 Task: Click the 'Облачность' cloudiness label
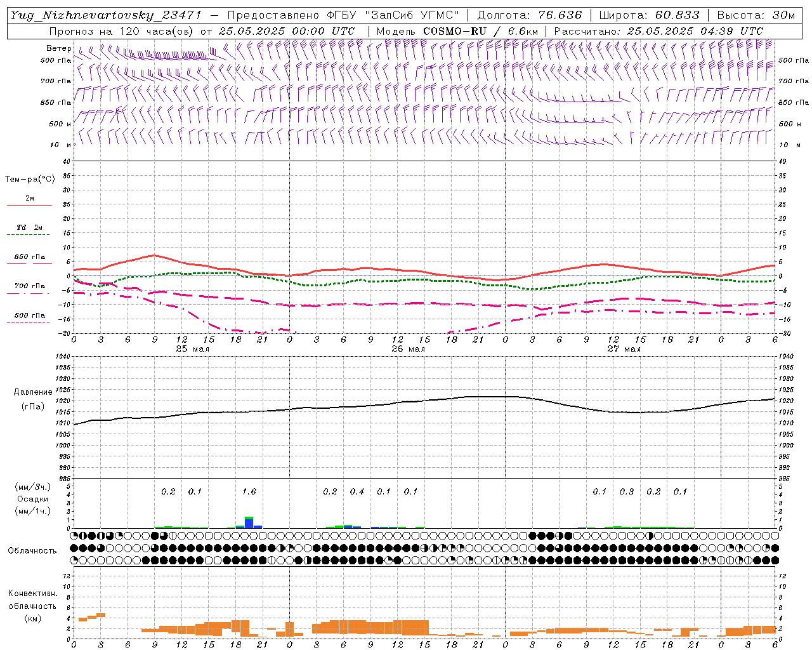coord(32,551)
